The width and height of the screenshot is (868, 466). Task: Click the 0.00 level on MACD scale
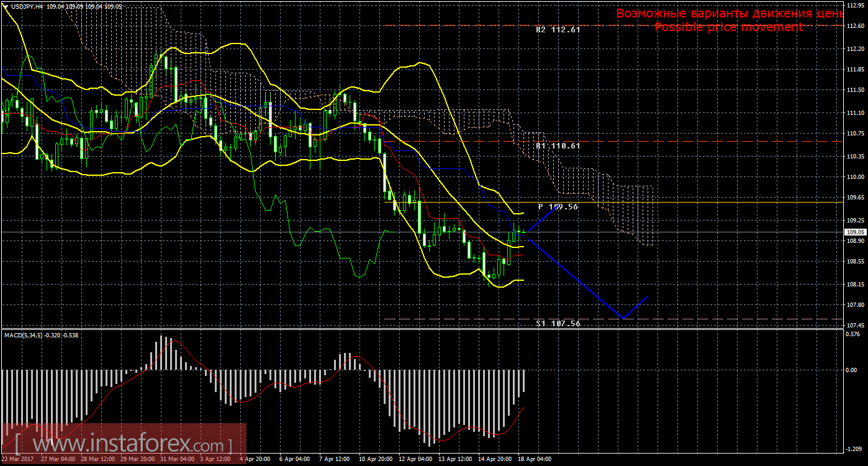[852, 370]
